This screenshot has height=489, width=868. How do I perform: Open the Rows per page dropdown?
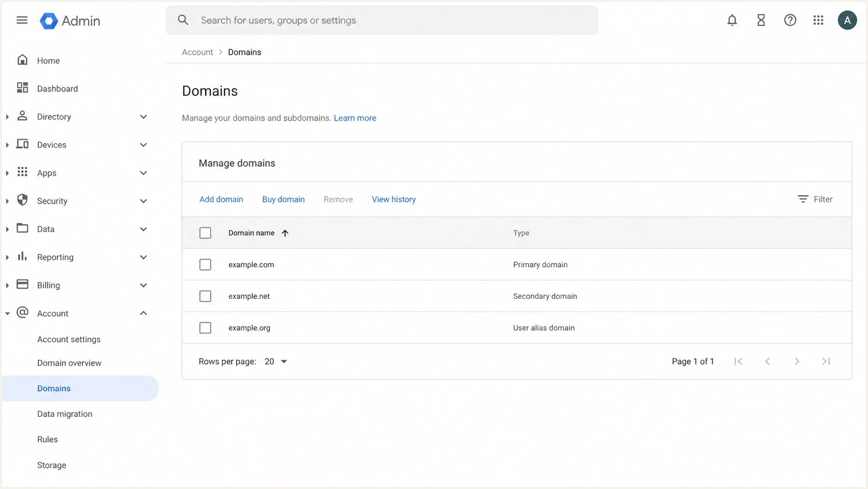[276, 361]
